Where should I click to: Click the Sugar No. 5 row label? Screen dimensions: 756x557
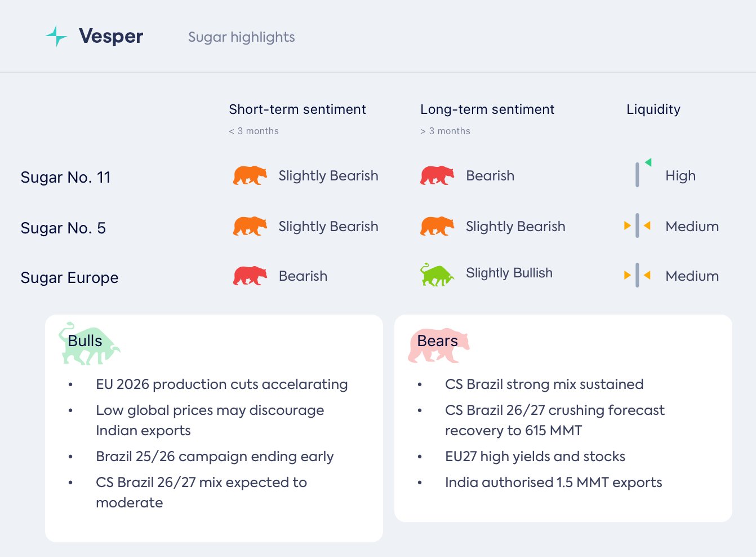pyautogui.click(x=63, y=228)
